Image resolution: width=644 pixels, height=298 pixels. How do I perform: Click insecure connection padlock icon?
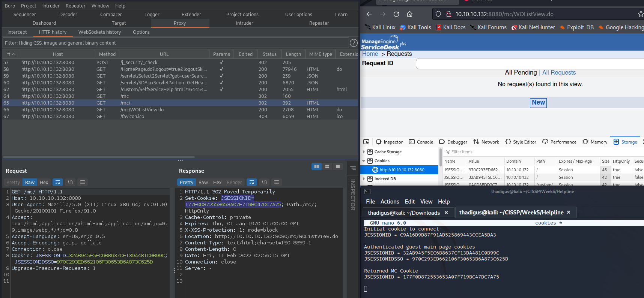448,14
